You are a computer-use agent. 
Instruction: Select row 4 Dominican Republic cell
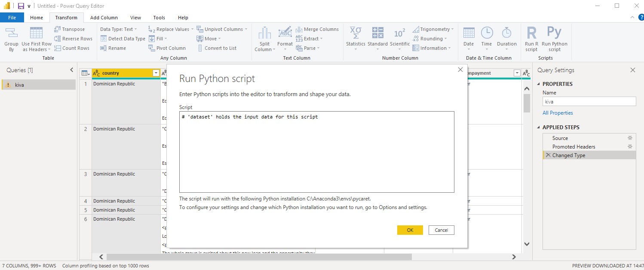tap(126, 201)
